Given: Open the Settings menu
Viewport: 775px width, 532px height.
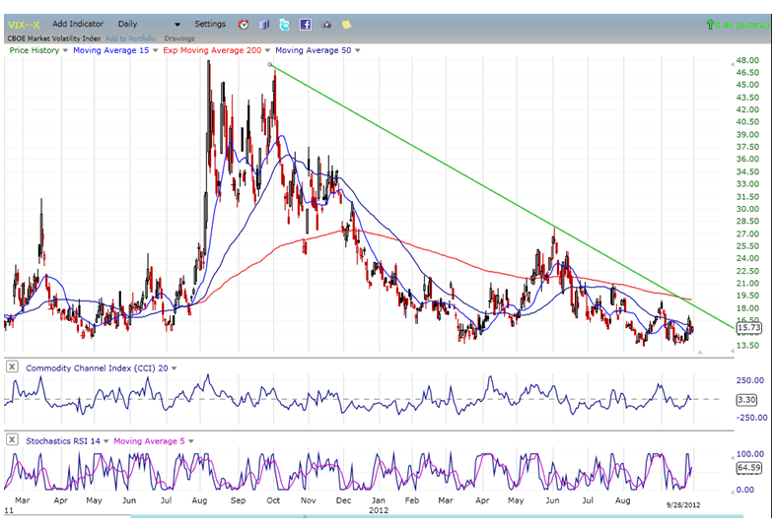Looking at the screenshot, I should pos(210,24).
